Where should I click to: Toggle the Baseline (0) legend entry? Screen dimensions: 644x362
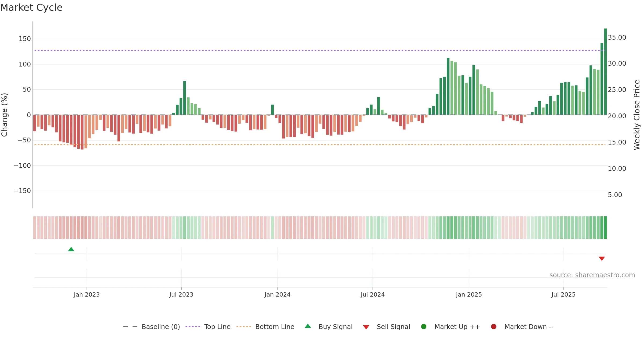151,327
